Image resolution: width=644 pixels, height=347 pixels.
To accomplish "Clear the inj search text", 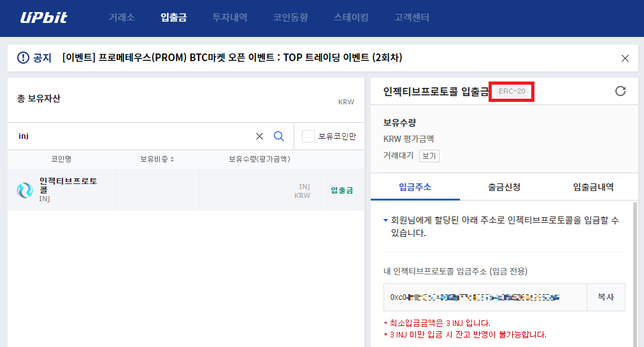I will [x=259, y=136].
